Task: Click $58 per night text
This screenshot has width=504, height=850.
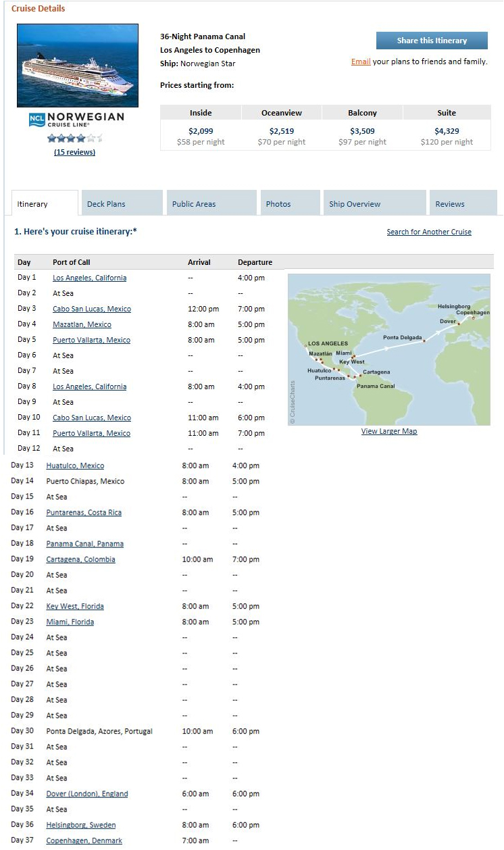Action: [201, 142]
